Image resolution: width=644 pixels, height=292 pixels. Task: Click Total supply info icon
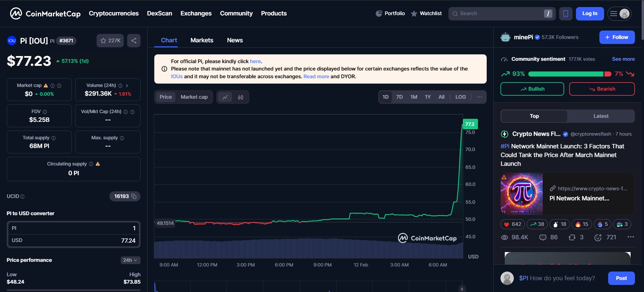pyautogui.click(x=54, y=138)
